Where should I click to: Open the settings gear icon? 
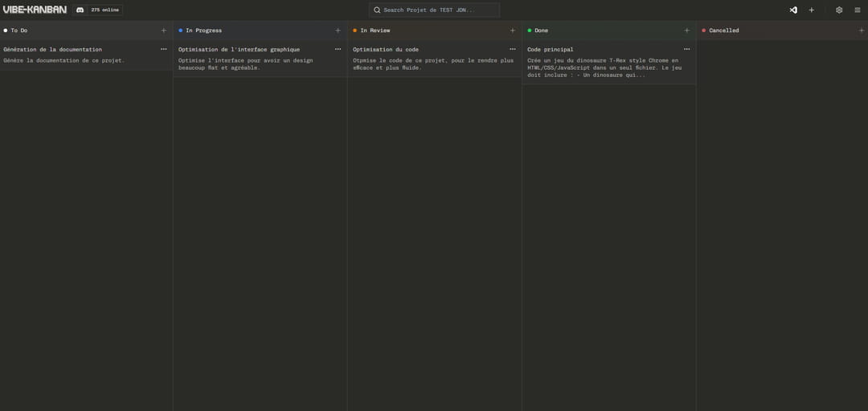(839, 10)
